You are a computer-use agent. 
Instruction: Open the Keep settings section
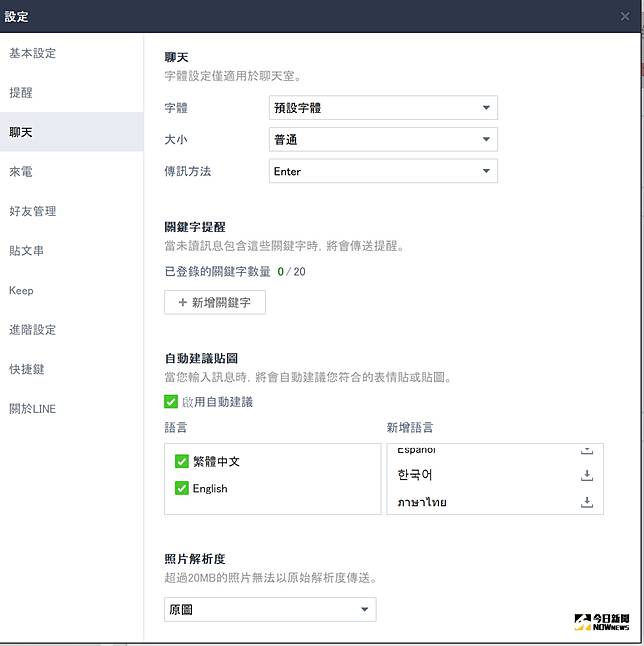coord(72,290)
